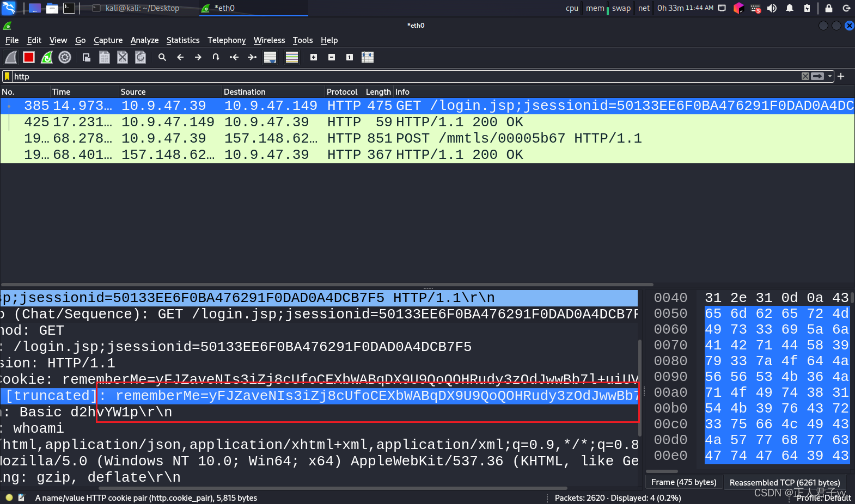
Task: Start capturing packets with the shark fin icon
Action: click(x=11, y=57)
